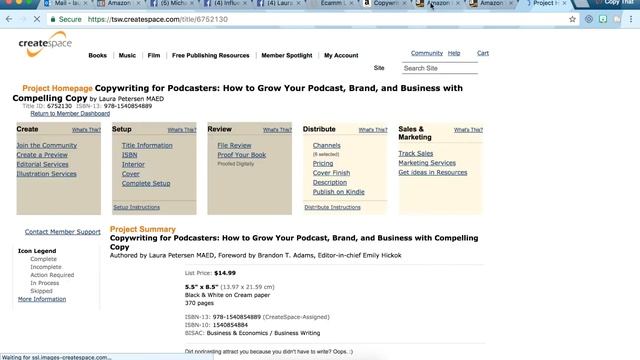Screen dimensions: 640x360
Task: Click the list price $14.99
Action: tap(225, 273)
